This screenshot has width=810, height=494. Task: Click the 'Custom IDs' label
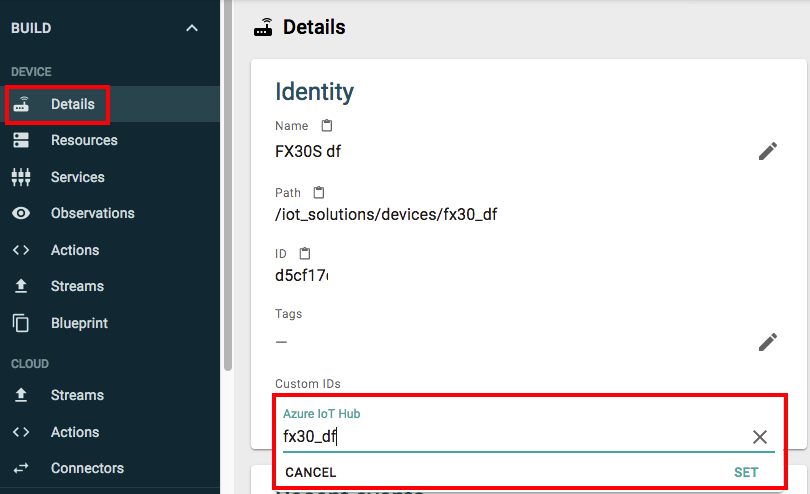click(308, 384)
